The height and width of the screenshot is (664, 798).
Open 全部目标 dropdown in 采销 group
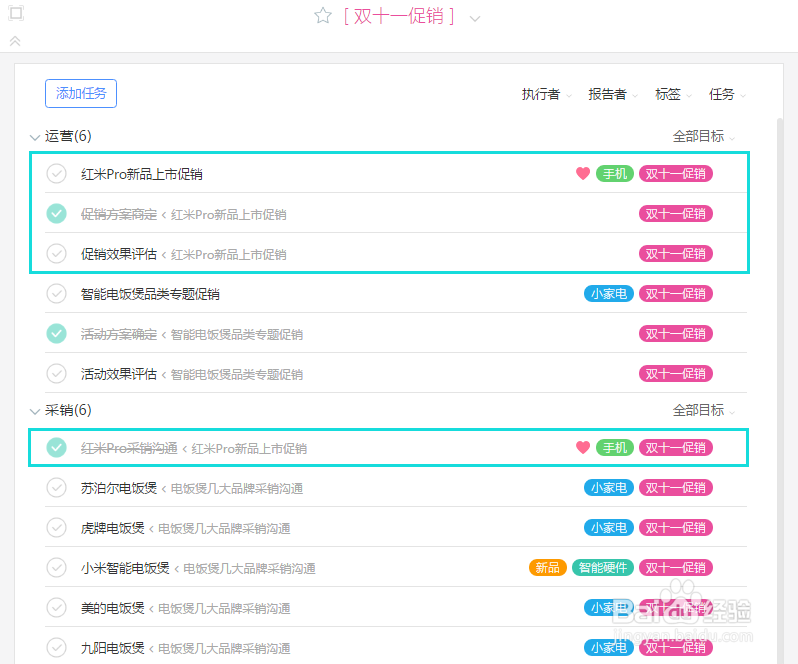(x=704, y=410)
